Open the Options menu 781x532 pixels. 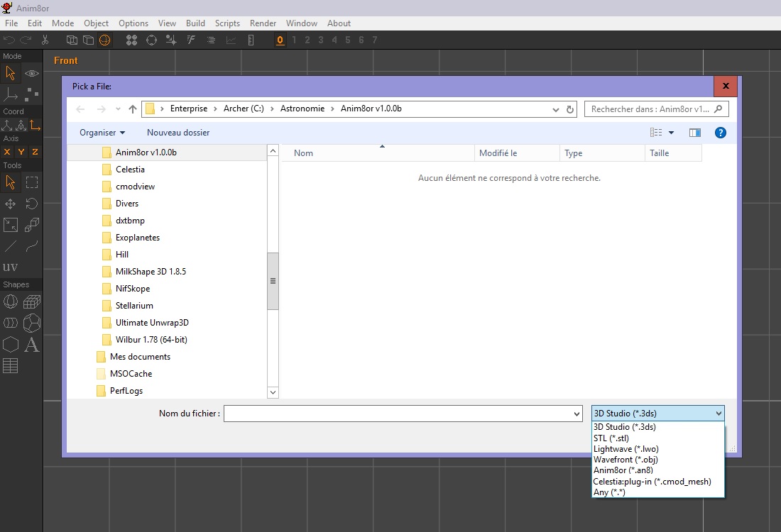click(x=133, y=23)
